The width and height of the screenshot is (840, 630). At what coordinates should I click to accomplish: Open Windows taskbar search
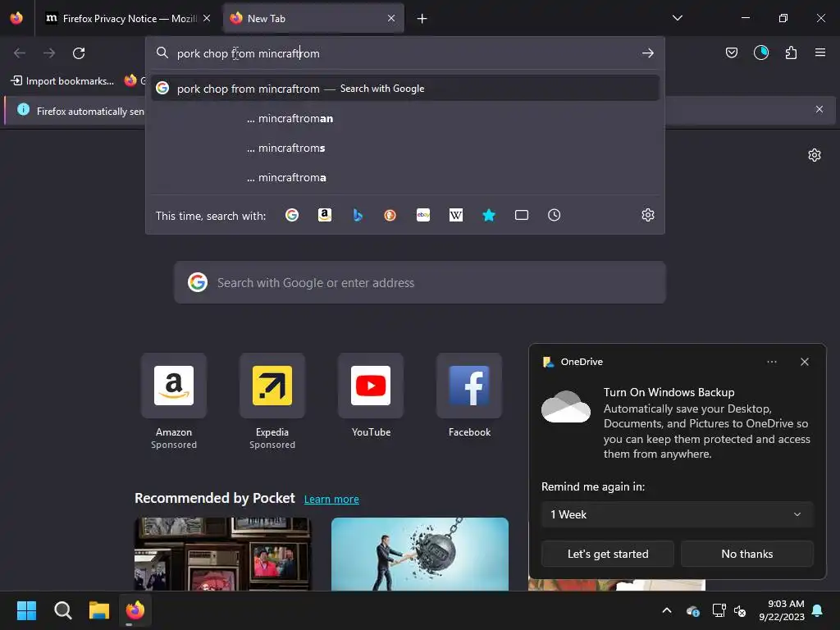(x=62, y=610)
